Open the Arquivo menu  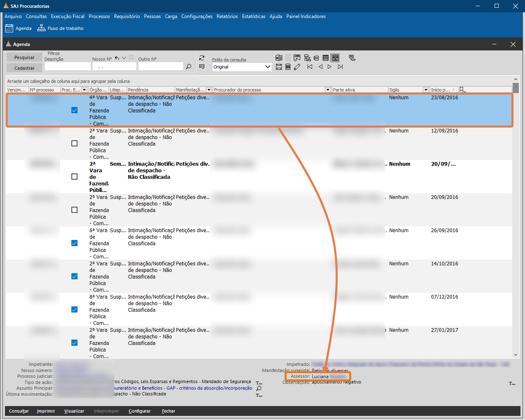(x=13, y=16)
